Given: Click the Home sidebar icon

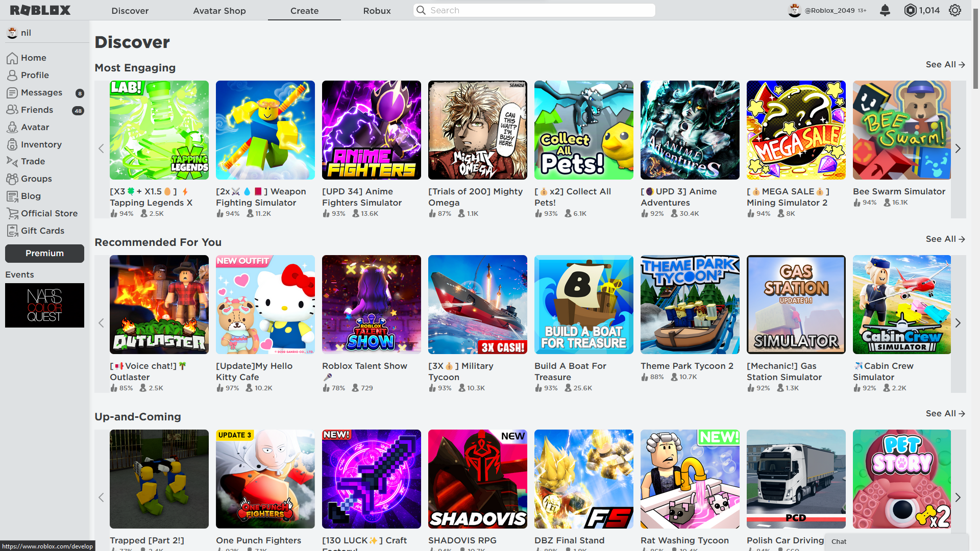Looking at the screenshot, I should click(12, 58).
